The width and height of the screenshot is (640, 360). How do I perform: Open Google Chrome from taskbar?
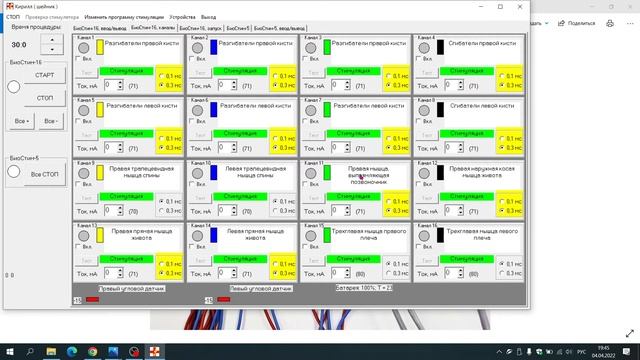tap(93, 351)
